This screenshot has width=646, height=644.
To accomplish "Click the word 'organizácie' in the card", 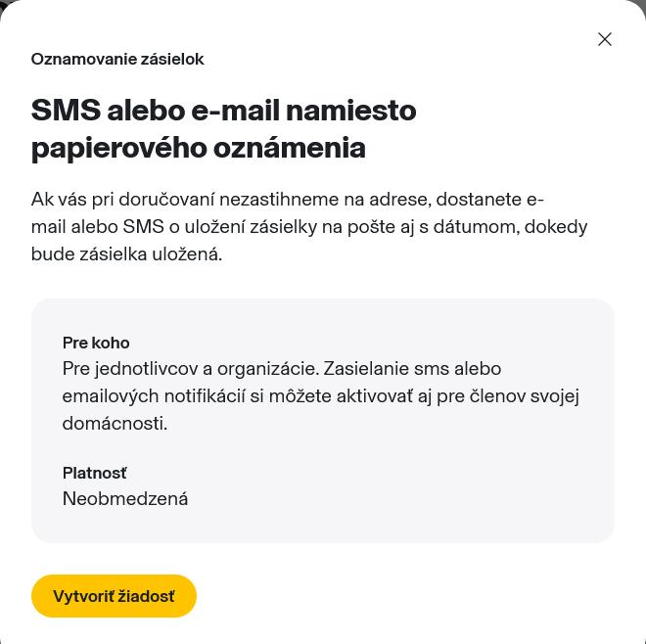I will click(266, 369).
